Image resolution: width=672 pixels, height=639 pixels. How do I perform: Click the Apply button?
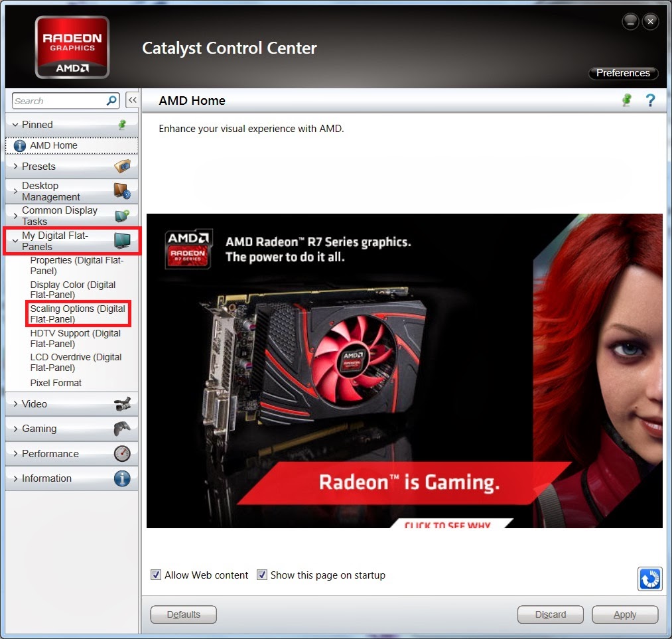(625, 614)
